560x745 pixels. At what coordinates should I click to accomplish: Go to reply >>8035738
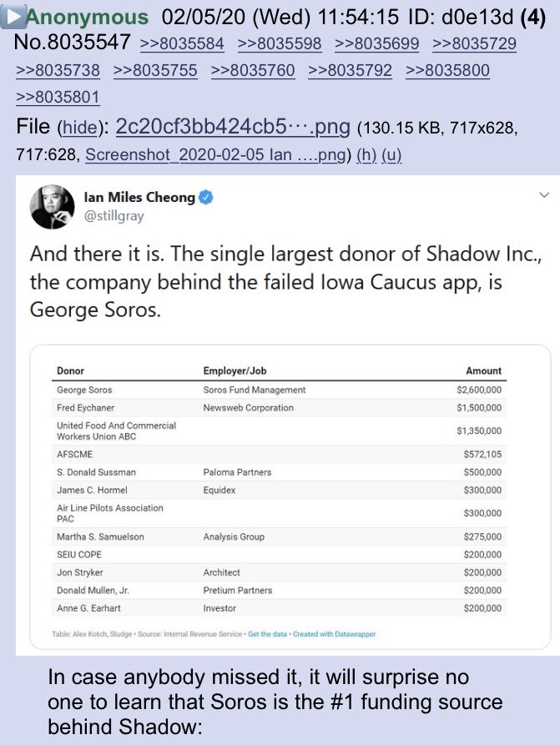pyautogui.click(x=58, y=70)
